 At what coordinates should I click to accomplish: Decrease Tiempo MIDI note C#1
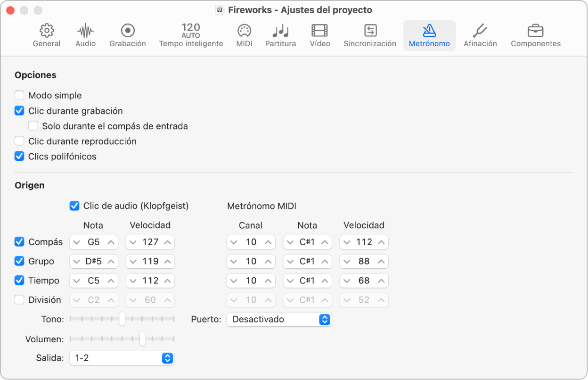[291, 281]
